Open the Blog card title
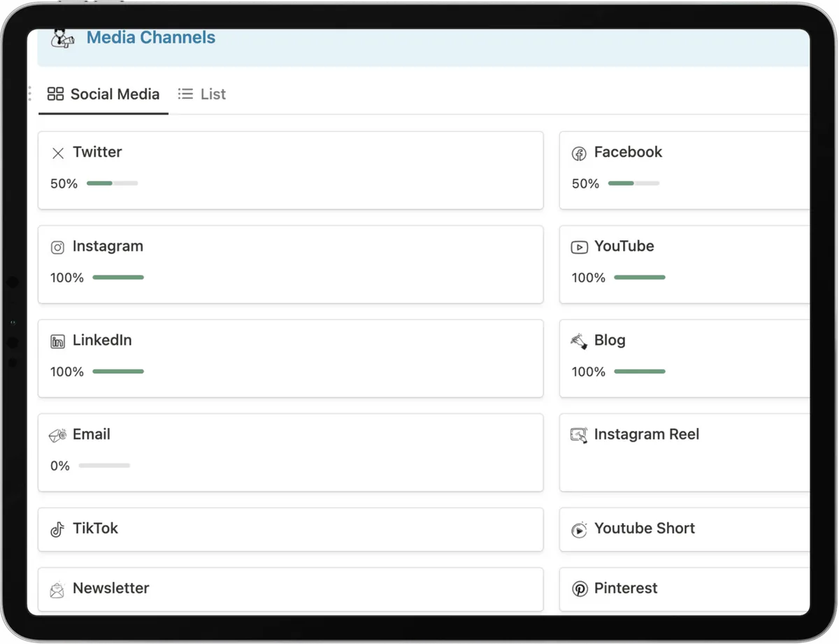The image size is (839, 644). pyautogui.click(x=610, y=341)
